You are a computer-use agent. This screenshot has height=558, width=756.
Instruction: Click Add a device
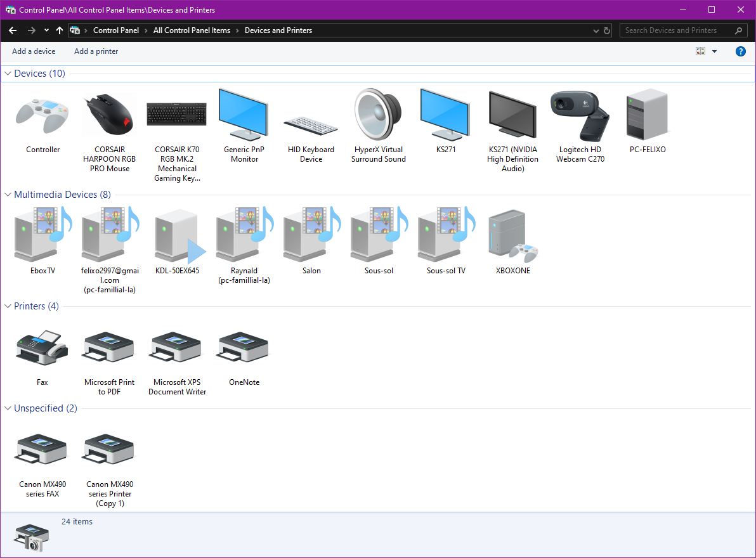[x=34, y=51]
